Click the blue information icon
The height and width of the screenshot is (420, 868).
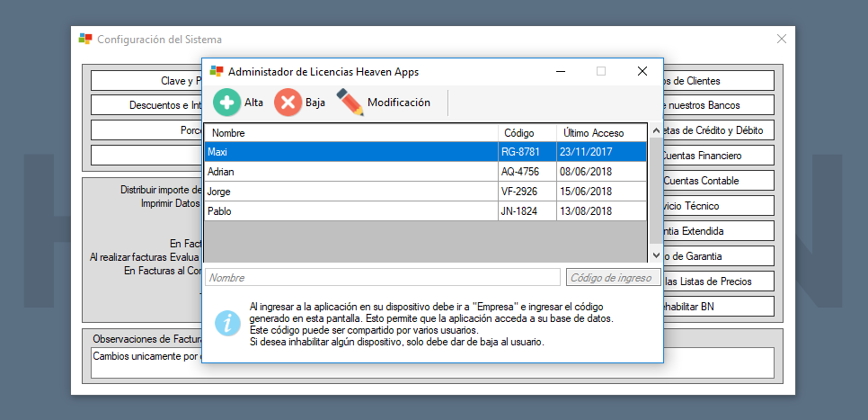227,323
